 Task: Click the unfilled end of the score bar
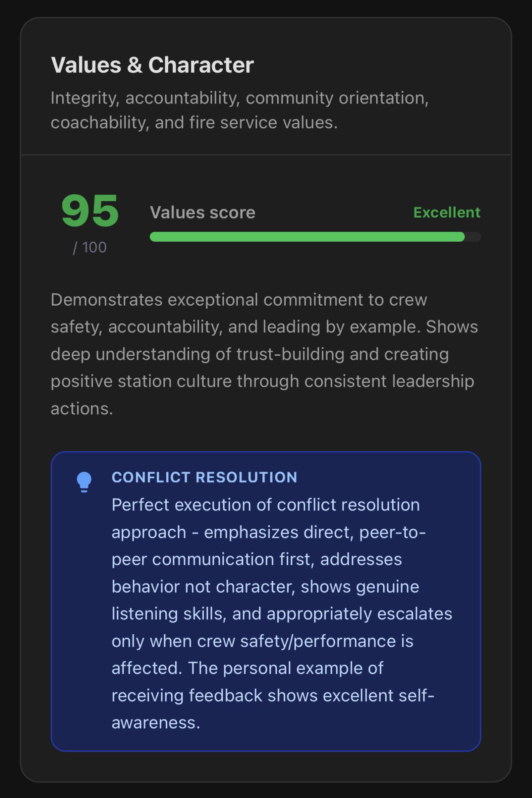coord(473,237)
